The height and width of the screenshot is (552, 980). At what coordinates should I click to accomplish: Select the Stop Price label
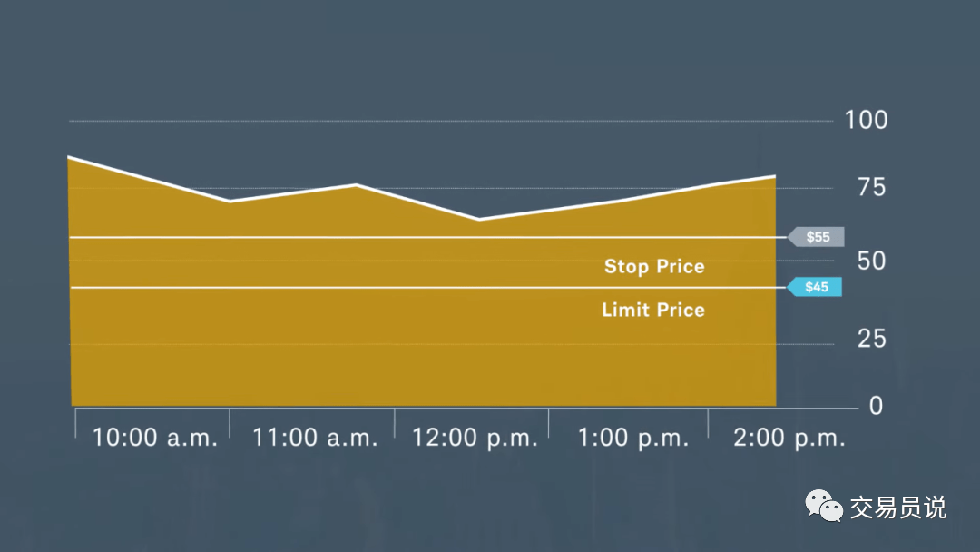[654, 266]
